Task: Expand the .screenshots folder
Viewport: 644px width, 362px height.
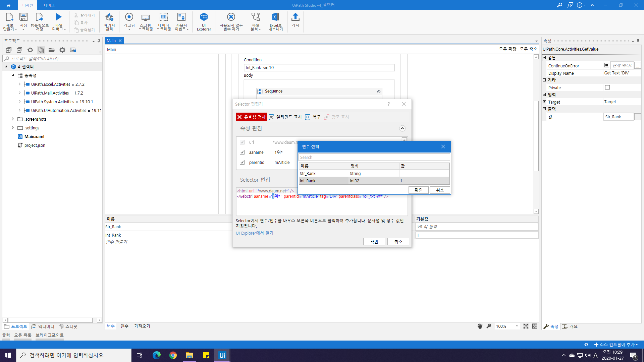Action: pos(13,119)
